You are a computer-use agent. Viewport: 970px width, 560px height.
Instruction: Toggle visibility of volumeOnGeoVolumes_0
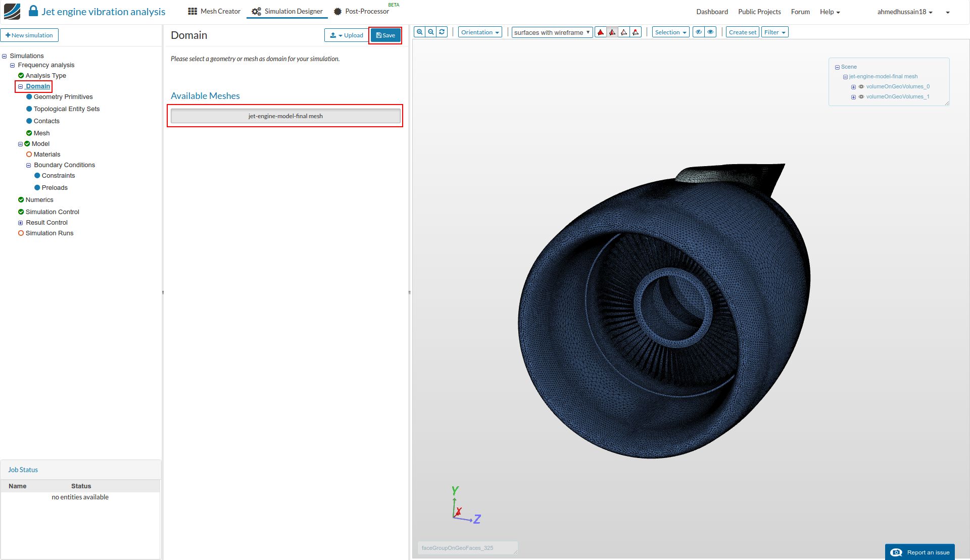(x=861, y=87)
